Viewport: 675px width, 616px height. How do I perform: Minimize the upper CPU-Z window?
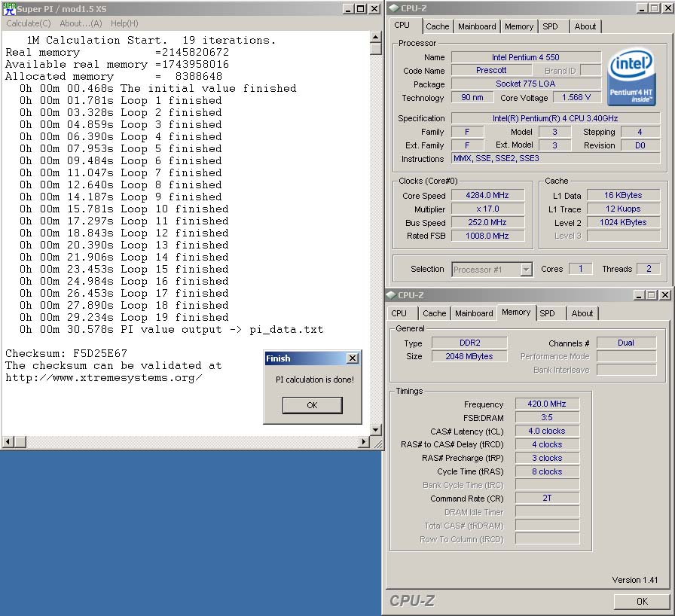point(642,8)
